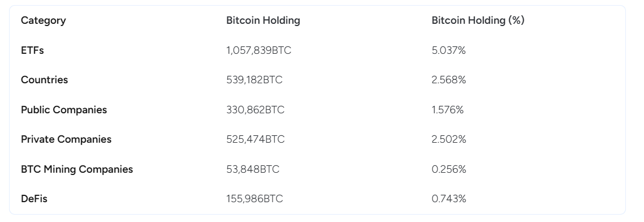
Task: Click the 2.568% Countries percentage
Action: tap(449, 80)
